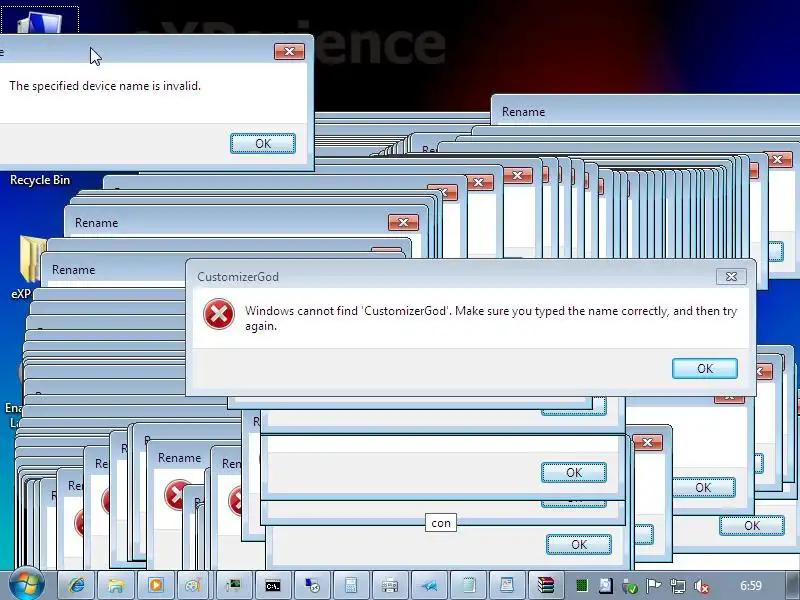Open Notepad from the taskbar
The width and height of the screenshot is (800, 600).
click(468, 585)
